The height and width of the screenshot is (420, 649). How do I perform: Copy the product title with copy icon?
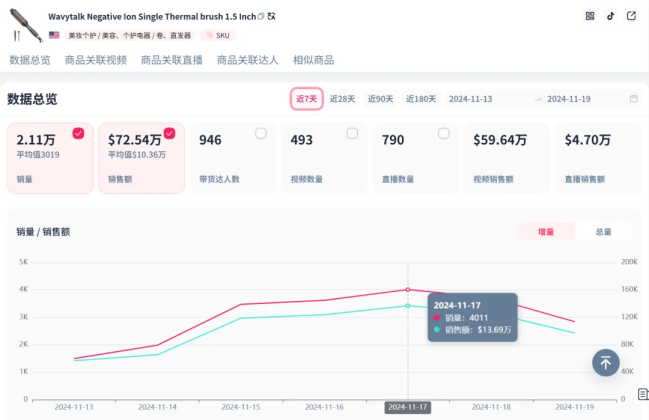tap(261, 17)
